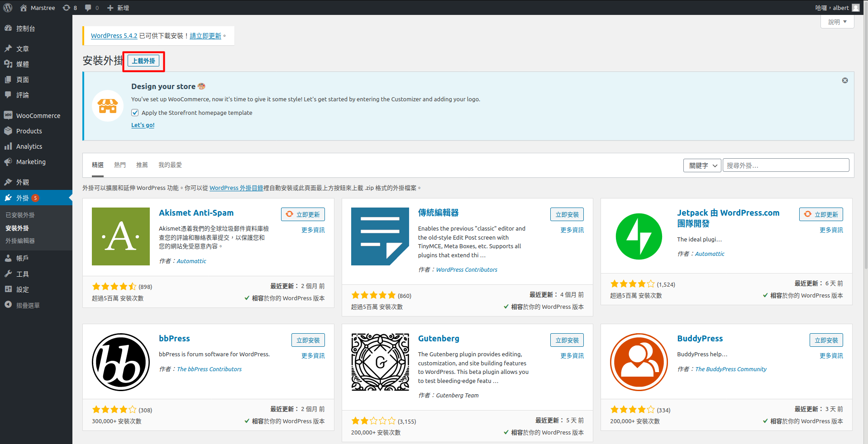Click the Let's go! link
This screenshot has height=444, width=868.
(x=143, y=125)
